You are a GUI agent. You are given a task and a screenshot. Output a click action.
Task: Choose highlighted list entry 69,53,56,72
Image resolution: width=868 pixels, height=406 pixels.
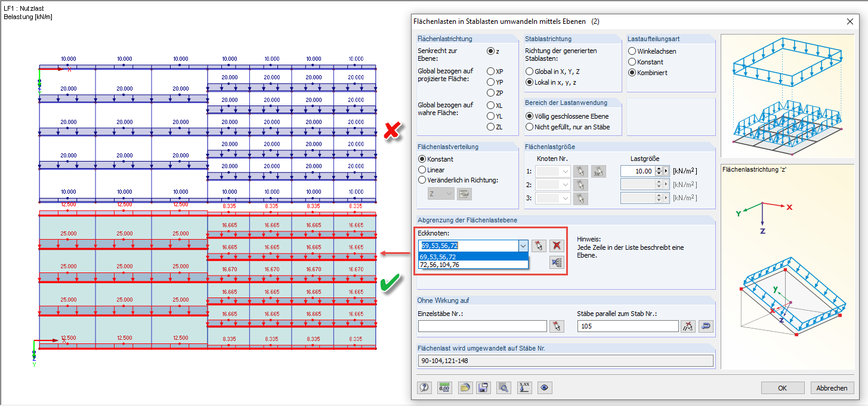coord(473,257)
